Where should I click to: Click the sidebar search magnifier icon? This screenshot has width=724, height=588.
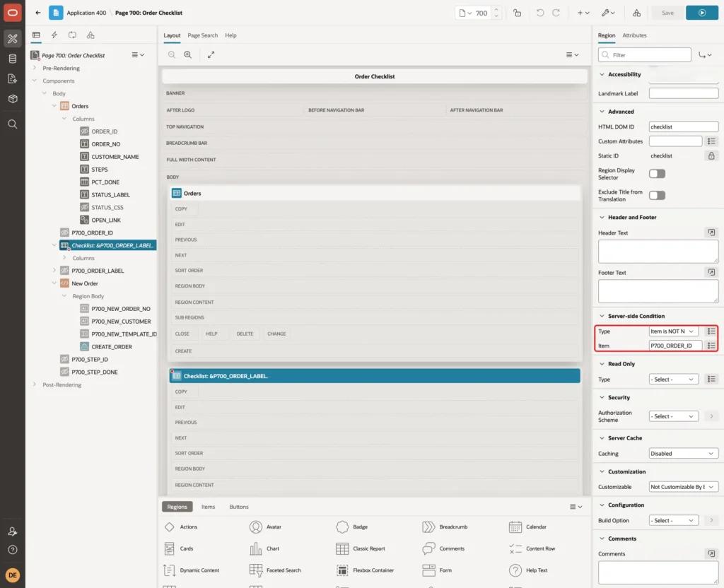[x=13, y=124]
